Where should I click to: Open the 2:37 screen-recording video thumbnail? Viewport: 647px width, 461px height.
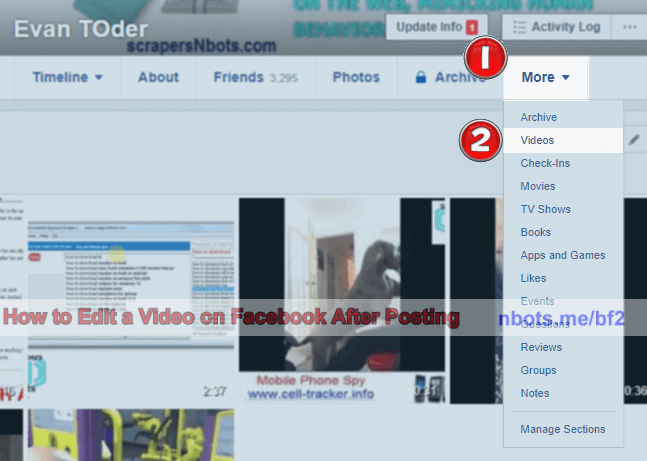click(x=131, y=301)
